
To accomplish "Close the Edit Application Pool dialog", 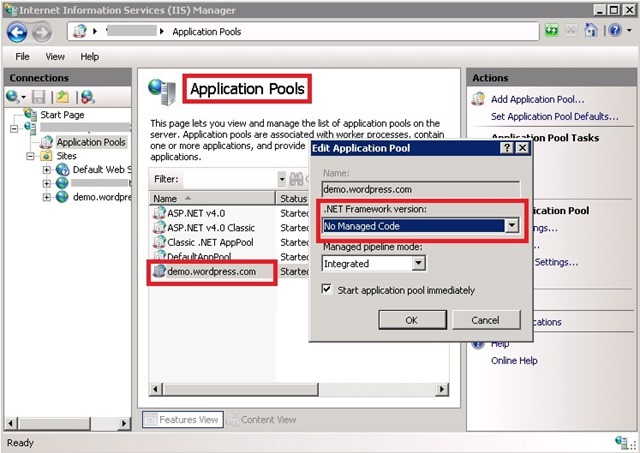I will point(522,148).
